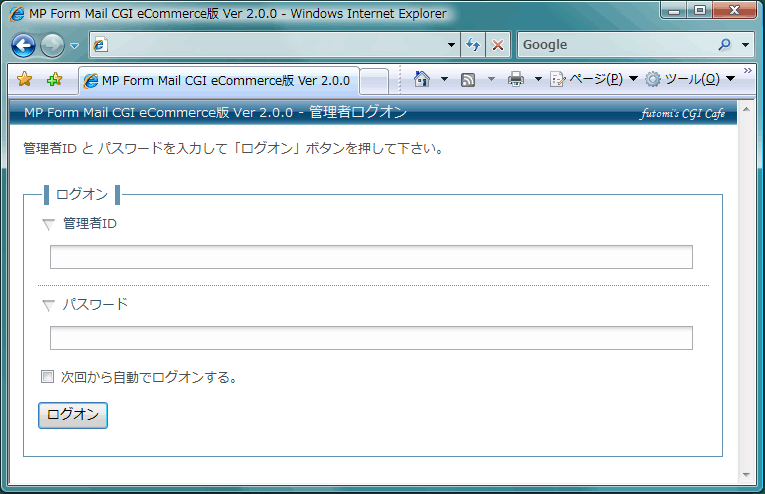Open the Favorites Center star icon
This screenshot has width=765, height=494.
click(x=24, y=79)
